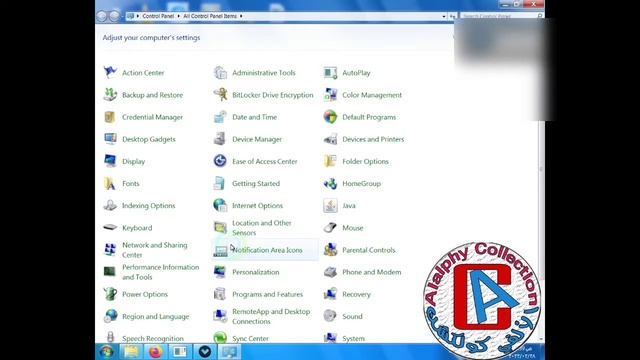The width and height of the screenshot is (640, 360).
Task: Click the Sound speaker icon
Action: (331, 316)
